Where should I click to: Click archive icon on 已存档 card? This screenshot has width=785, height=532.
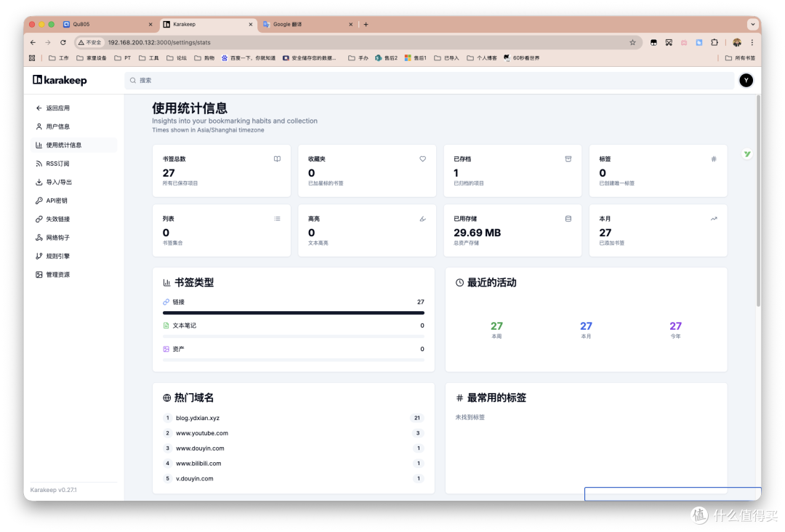(x=568, y=159)
